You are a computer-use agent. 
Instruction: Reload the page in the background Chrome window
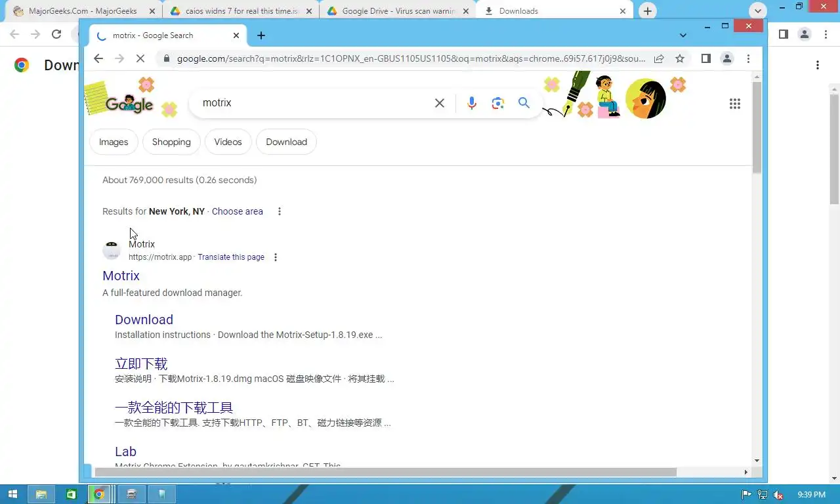point(56,34)
